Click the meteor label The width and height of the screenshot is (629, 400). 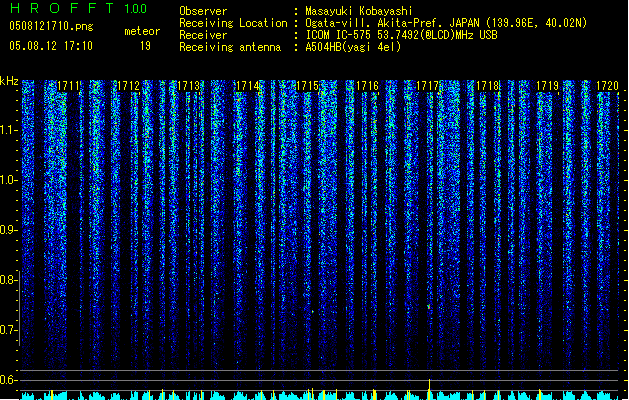point(142,31)
